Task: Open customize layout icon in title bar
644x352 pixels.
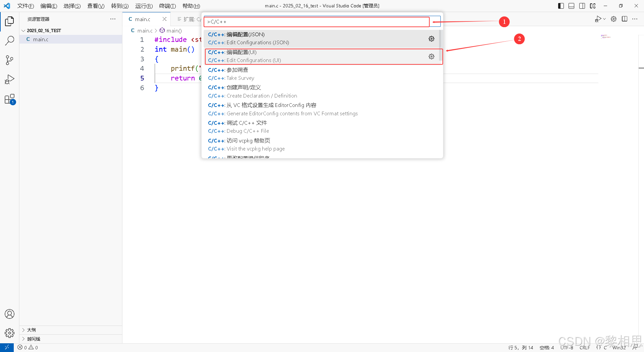Action: 593,6
